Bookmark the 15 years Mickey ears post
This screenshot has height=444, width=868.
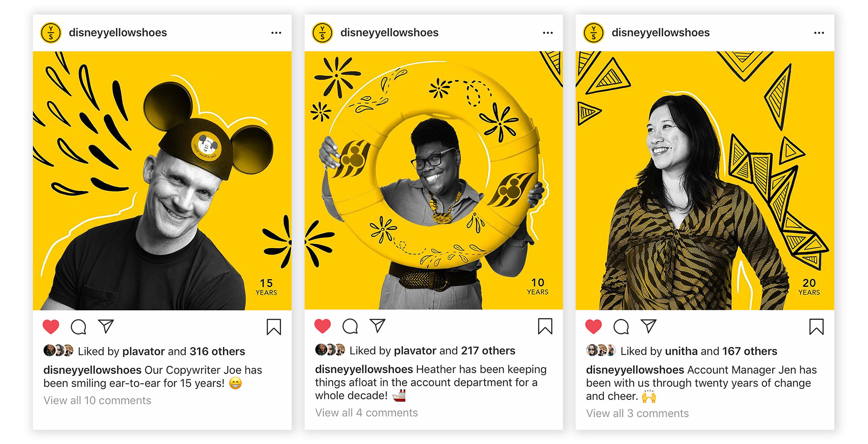(274, 327)
